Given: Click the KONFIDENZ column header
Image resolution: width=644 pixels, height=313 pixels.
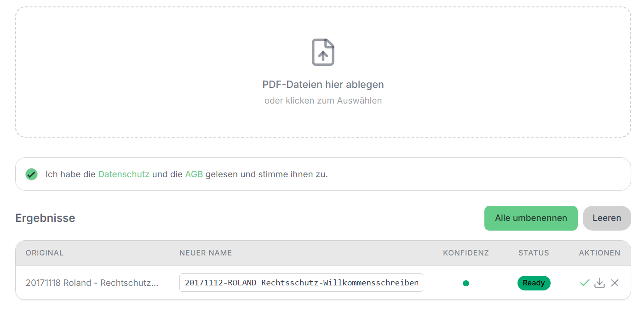Looking at the screenshot, I should [466, 253].
